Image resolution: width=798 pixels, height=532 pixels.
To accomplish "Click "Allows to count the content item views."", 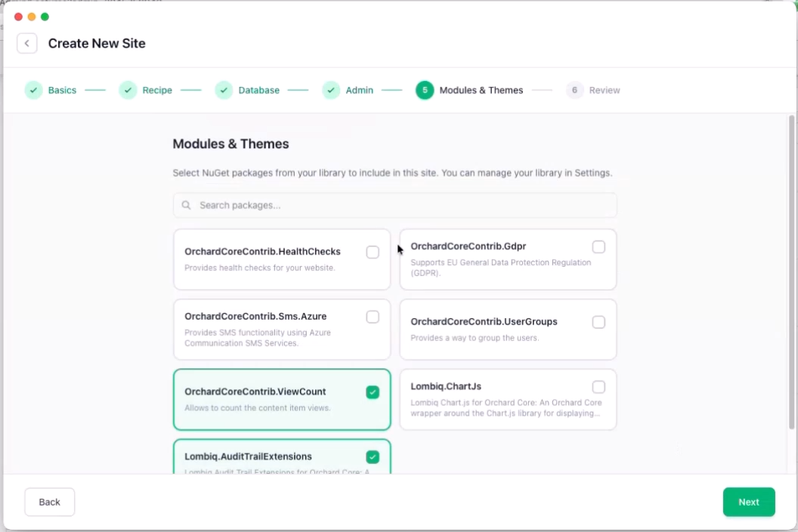I will 258,408.
